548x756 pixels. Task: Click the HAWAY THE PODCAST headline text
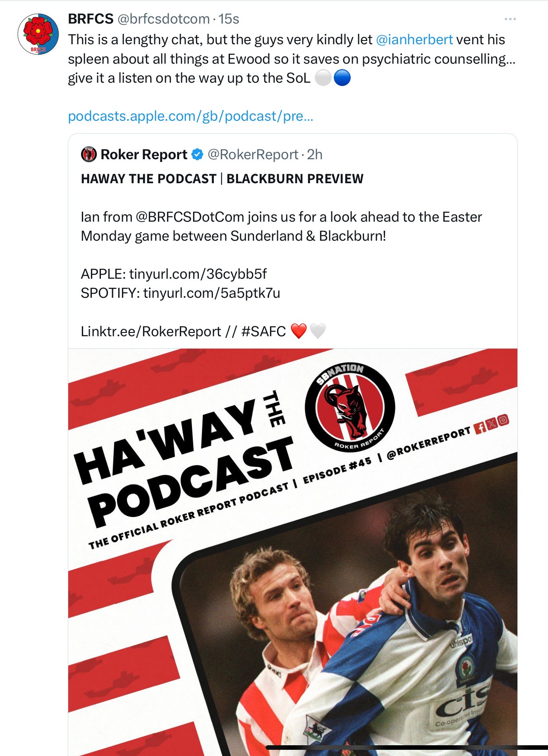tap(148, 179)
